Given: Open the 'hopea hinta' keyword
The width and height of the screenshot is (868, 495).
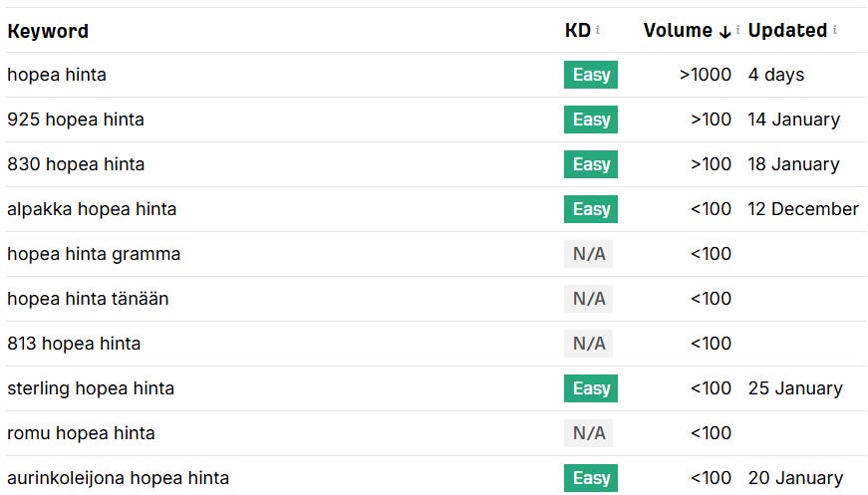Looking at the screenshot, I should (57, 75).
